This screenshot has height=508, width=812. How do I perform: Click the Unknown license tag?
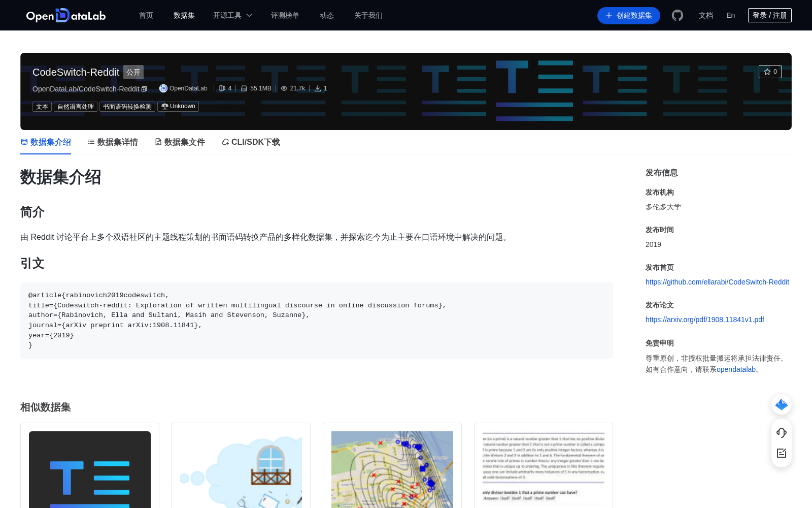178,107
